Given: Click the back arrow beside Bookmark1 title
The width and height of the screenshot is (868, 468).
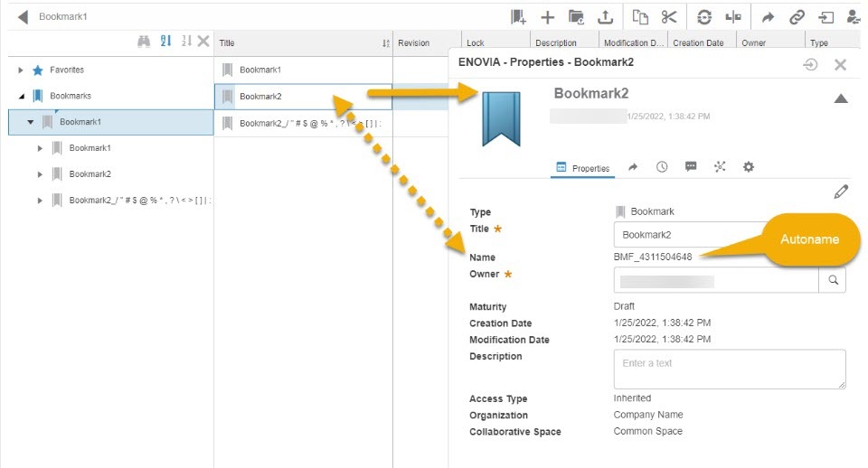Looking at the screenshot, I should pos(23,16).
